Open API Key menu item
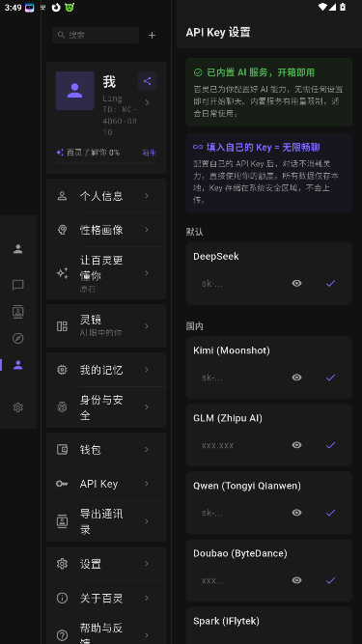Screen dimensions: 362x644 (x=106, y=484)
